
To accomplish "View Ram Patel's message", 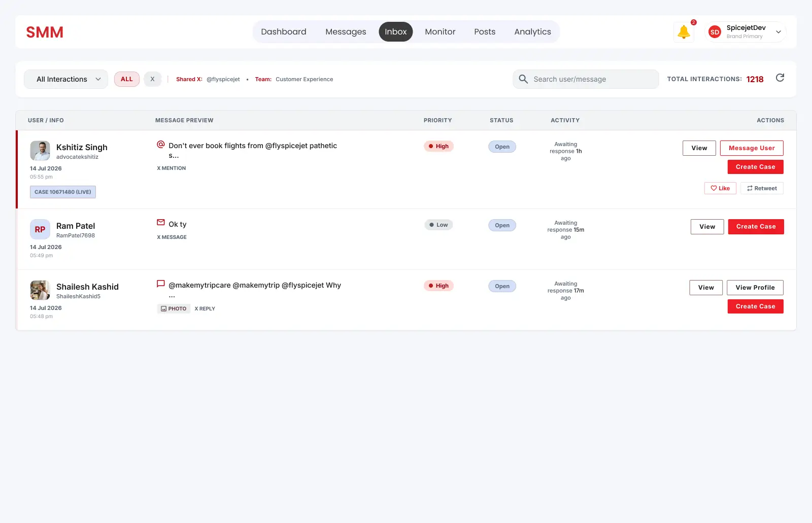I will click(707, 227).
